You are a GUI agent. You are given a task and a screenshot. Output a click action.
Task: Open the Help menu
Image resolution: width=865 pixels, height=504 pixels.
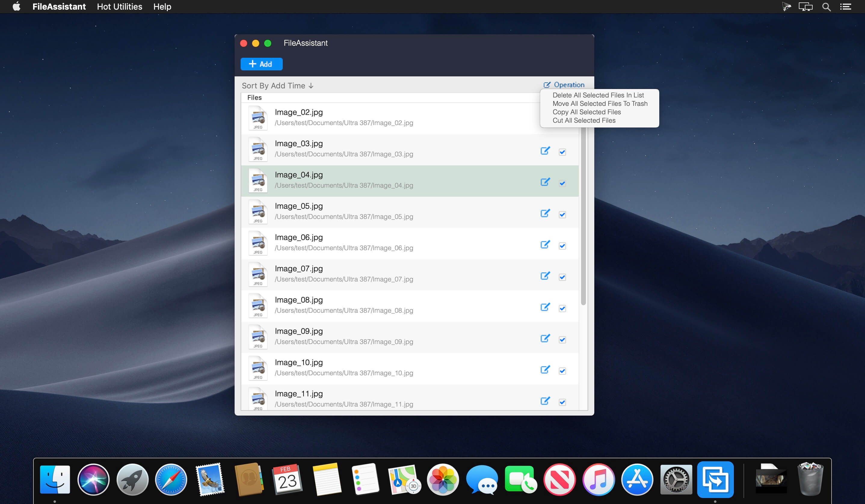coord(162,7)
